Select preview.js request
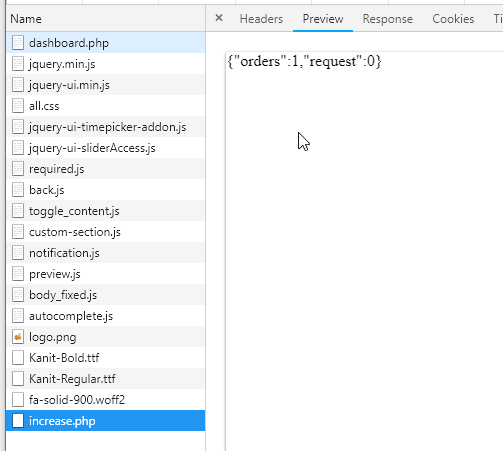The width and height of the screenshot is (503, 451). [x=106, y=274]
